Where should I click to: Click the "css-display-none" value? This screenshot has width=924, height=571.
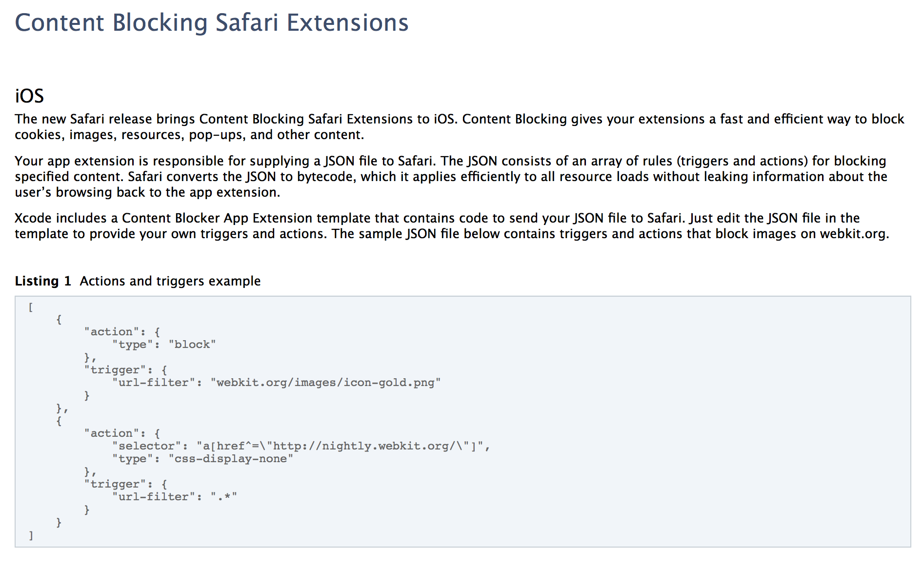click(231, 459)
